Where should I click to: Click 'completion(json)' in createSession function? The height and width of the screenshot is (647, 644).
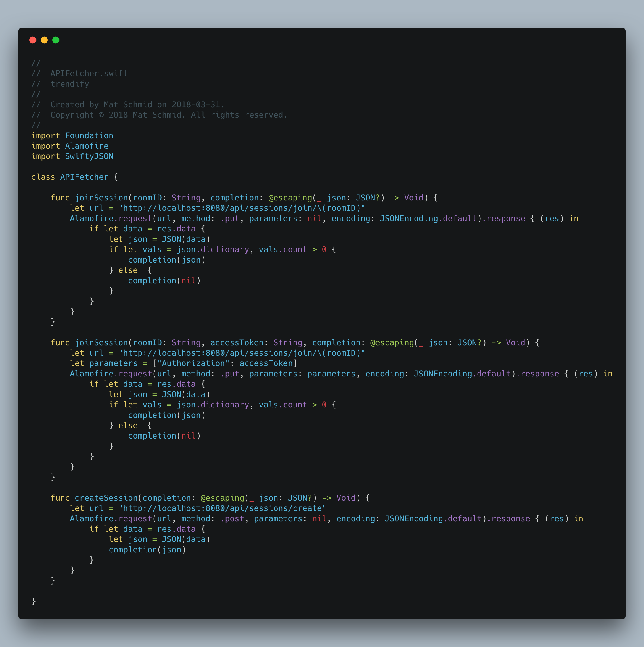point(147,550)
